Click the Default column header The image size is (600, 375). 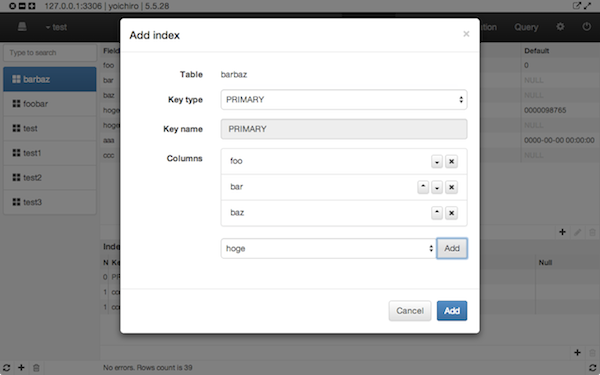(536, 51)
